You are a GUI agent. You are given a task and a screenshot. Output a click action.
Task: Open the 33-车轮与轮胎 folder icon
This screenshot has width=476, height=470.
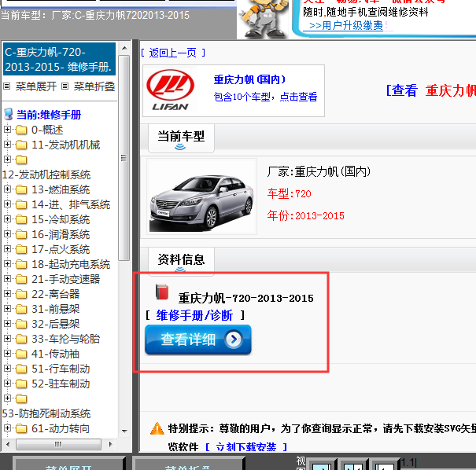21,339
